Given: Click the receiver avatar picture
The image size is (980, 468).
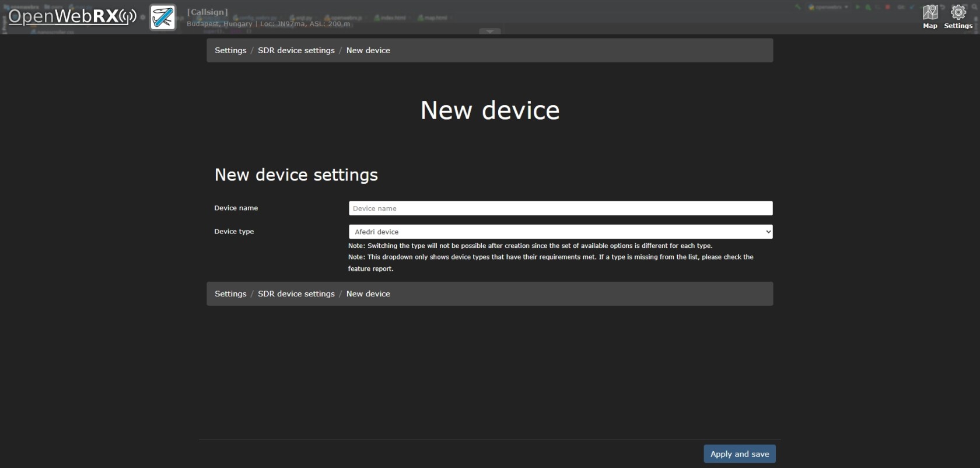Looking at the screenshot, I should [x=162, y=18].
